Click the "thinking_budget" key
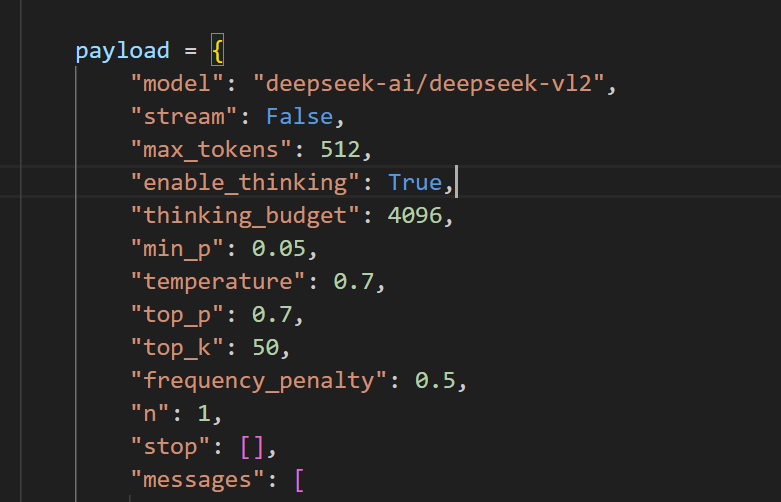This screenshot has height=502, width=781. 245,216
